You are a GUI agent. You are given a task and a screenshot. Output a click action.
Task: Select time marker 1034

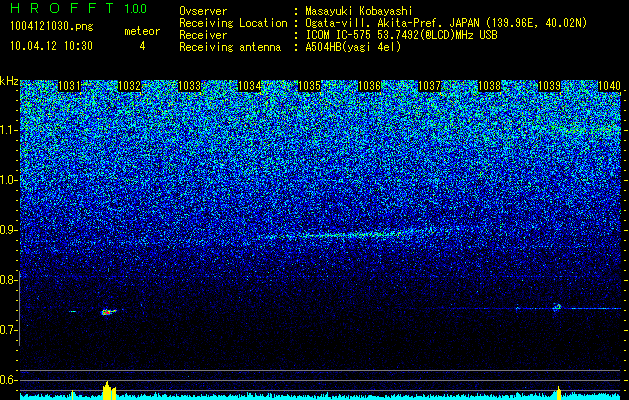tap(250, 86)
